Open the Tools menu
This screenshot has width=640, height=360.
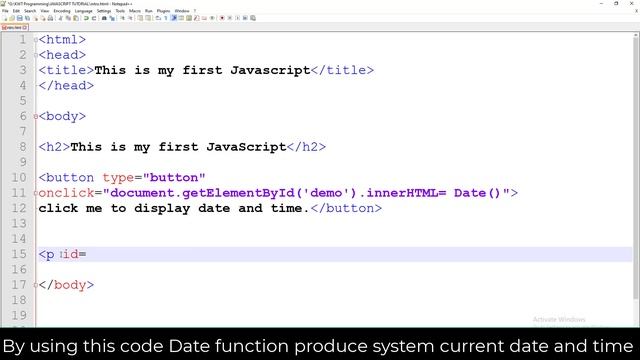[120, 11]
